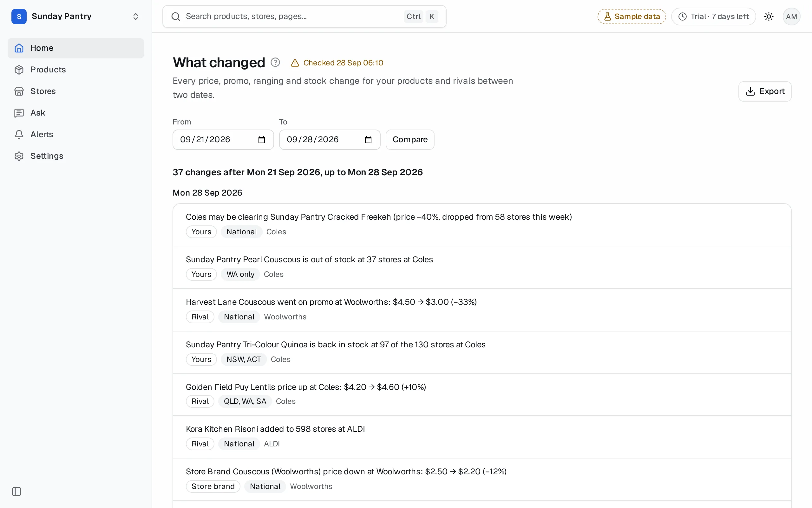Toggle the light/dark theme sun icon
The width and height of the screenshot is (812, 508).
pyautogui.click(x=769, y=17)
